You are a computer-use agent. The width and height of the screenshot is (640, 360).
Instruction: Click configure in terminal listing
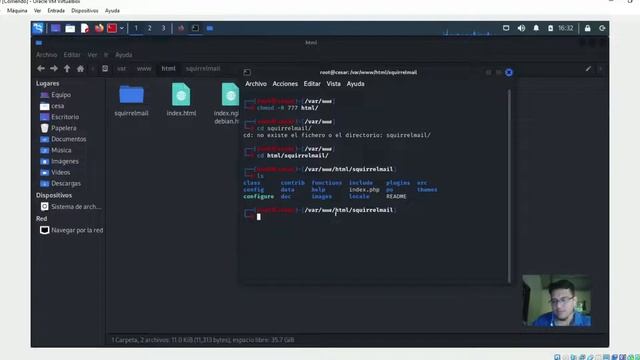click(258, 196)
